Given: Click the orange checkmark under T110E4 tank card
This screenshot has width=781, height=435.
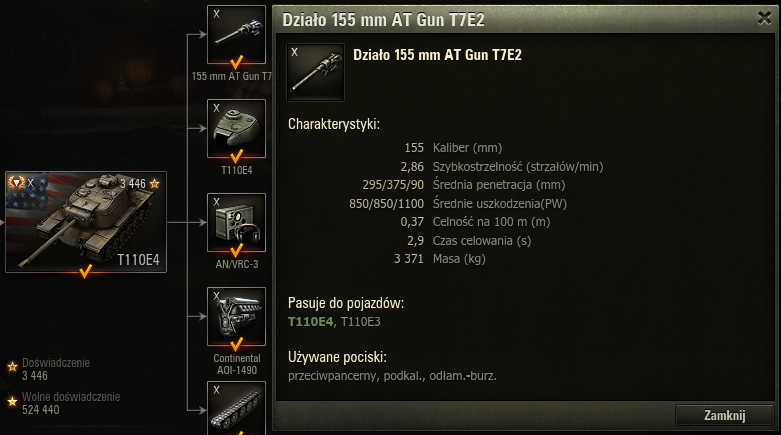Looking at the screenshot, I should click(86, 272).
